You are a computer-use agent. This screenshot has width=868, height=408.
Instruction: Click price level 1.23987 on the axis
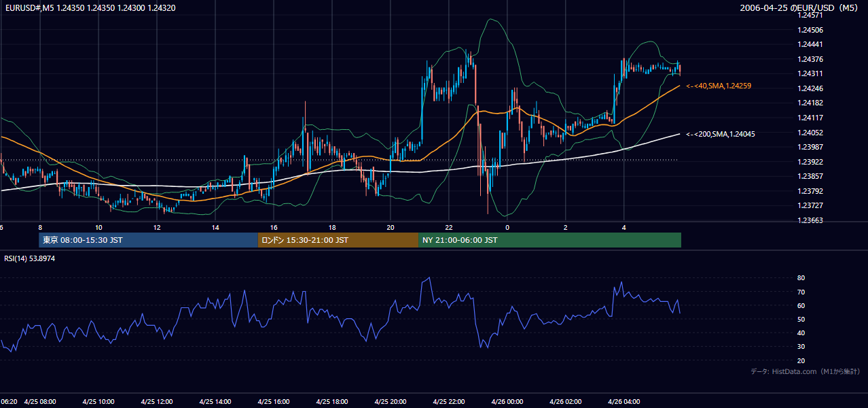click(x=810, y=147)
